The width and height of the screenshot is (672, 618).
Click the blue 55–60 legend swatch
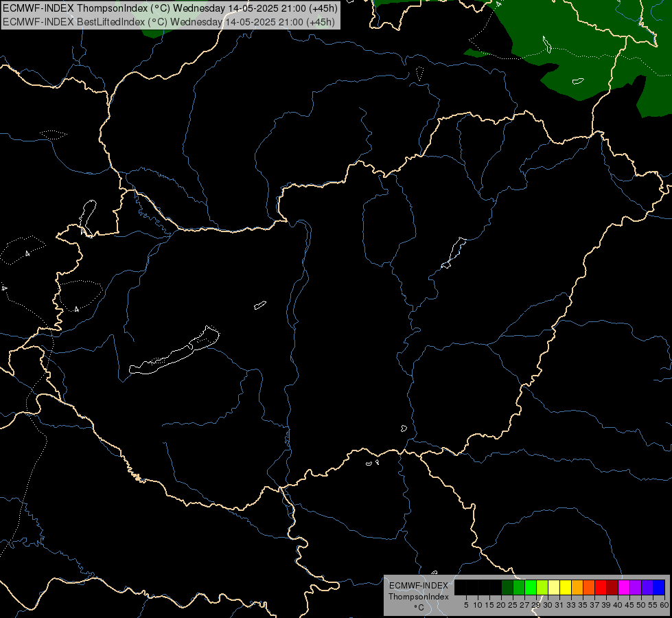click(659, 587)
